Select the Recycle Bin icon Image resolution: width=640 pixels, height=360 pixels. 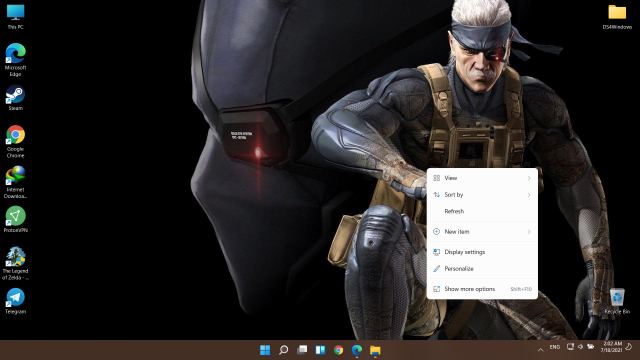point(617,301)
